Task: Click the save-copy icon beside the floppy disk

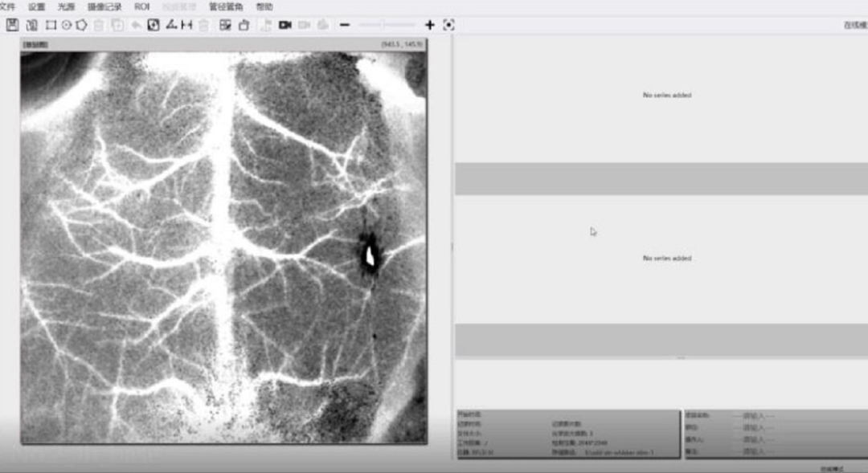Action: [31, 25]
